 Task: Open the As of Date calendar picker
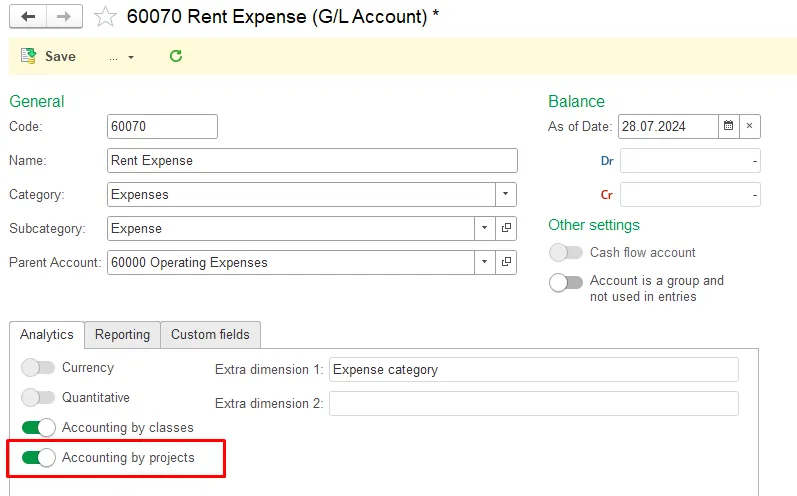[x=729, y=126]
